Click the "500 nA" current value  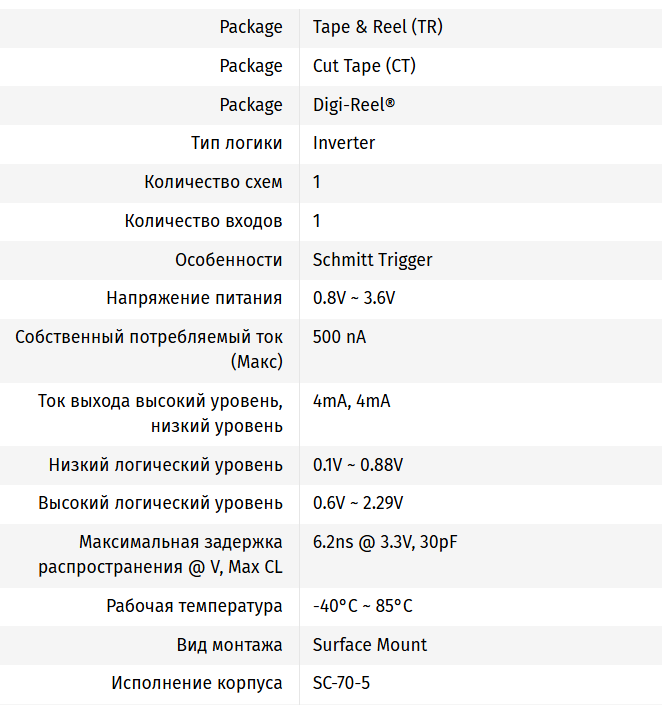(x=339, y=337)
